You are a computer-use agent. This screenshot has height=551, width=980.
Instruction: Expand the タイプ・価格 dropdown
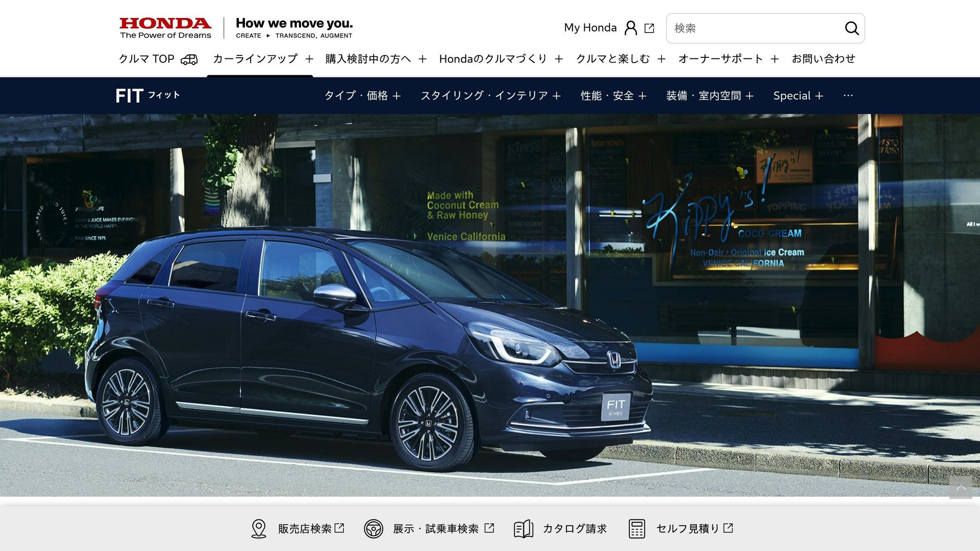362,96
